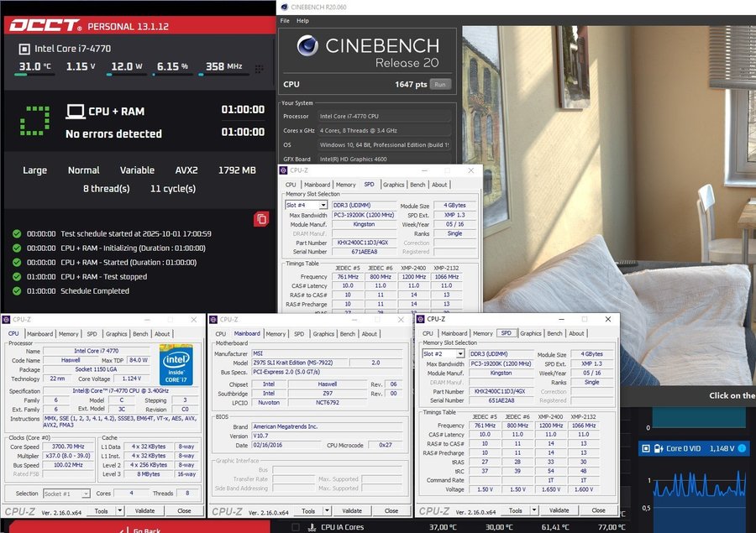
Task: Click the red copy log icon in OCCT
Action: [x=261, y=219]
